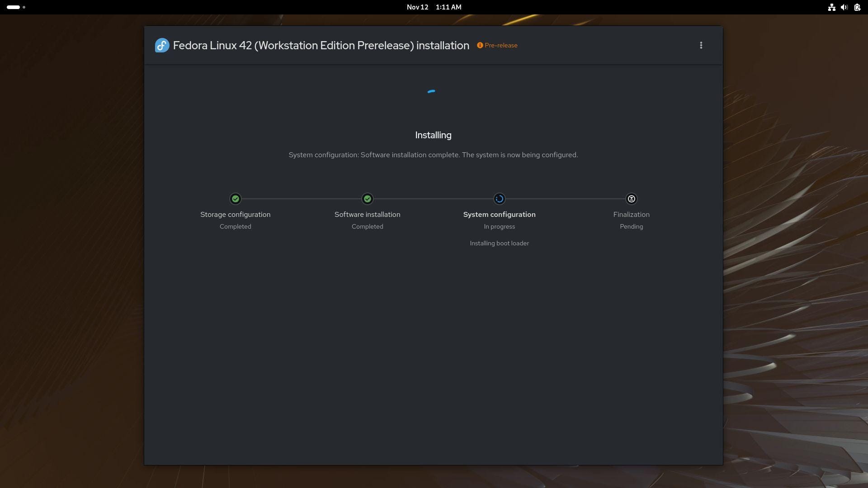Click the volume speaker icon in top bar
868x488 pixels.
point(844,7)
